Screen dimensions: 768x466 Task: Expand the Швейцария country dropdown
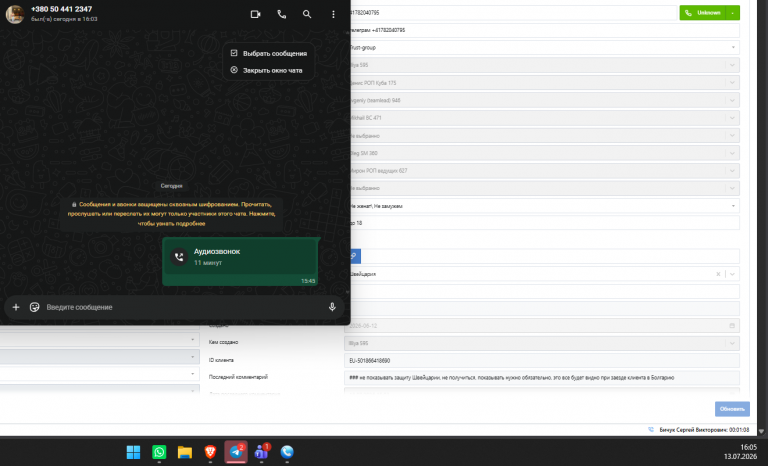tap(732, 274)
